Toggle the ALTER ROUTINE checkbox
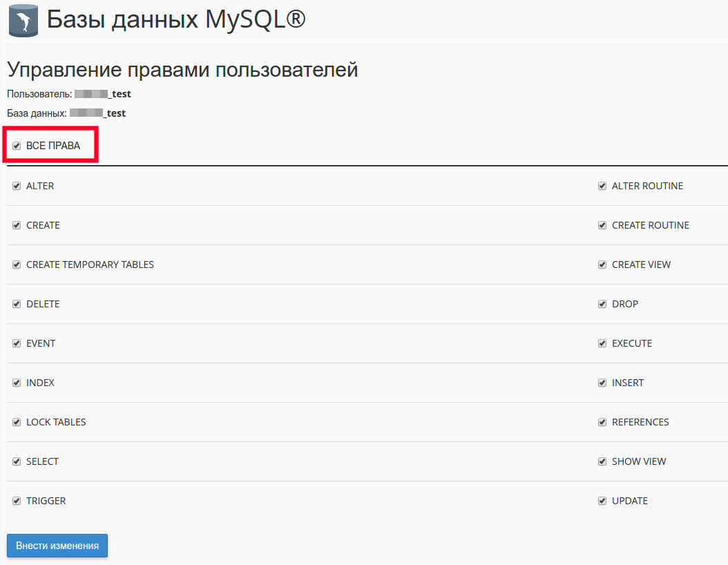 tap(602, 186)
